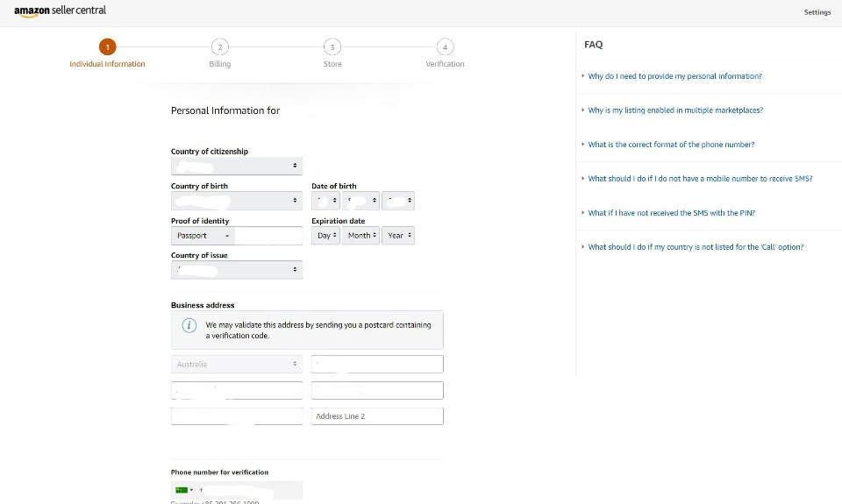
Task: Click the Billing step label
Action: (x=219, y=64)
